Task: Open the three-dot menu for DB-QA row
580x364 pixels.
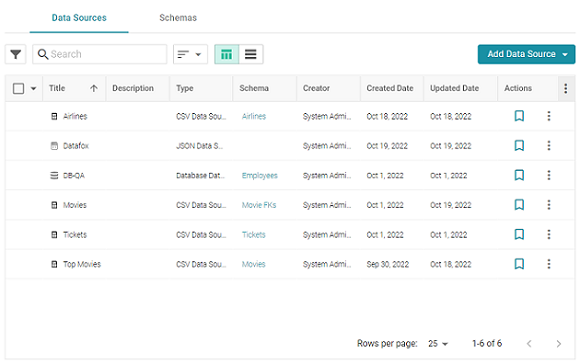Action: click(x=549, y=175)
